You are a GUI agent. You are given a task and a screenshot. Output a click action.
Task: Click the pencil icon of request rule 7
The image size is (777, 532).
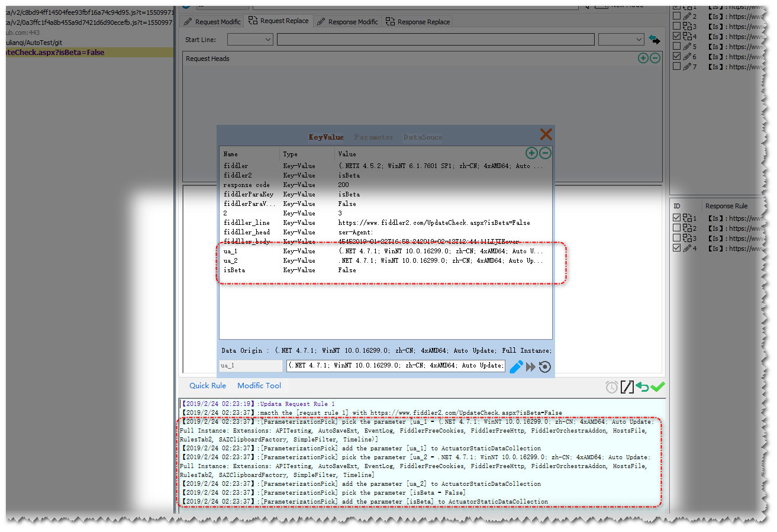tap(687, 67)
